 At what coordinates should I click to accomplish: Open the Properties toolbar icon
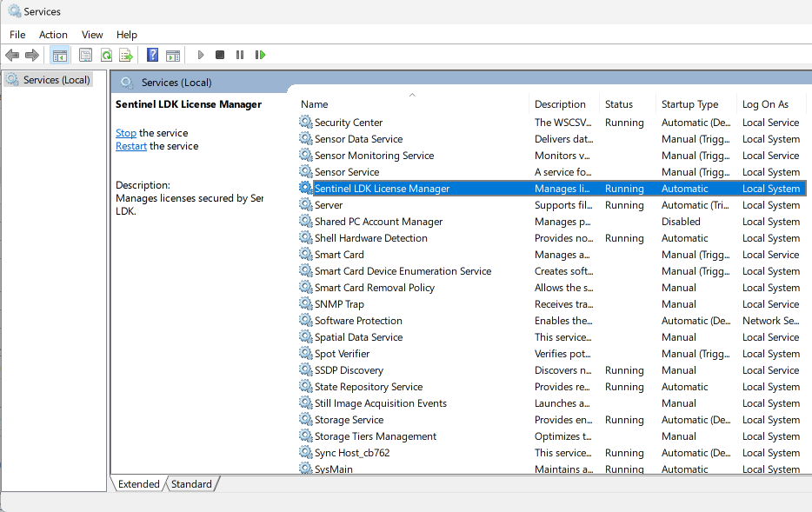[85, 55]
